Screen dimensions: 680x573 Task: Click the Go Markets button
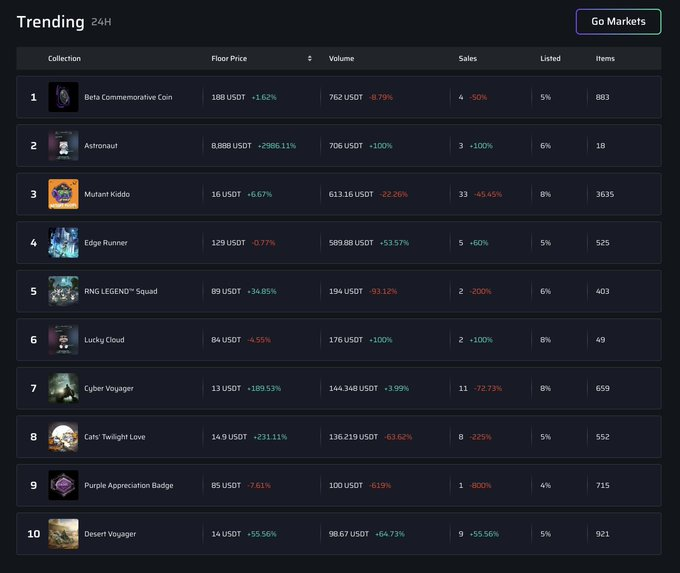618,22
